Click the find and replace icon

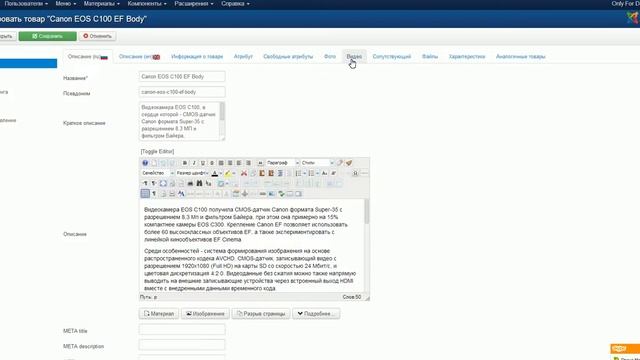pos(208,183)
